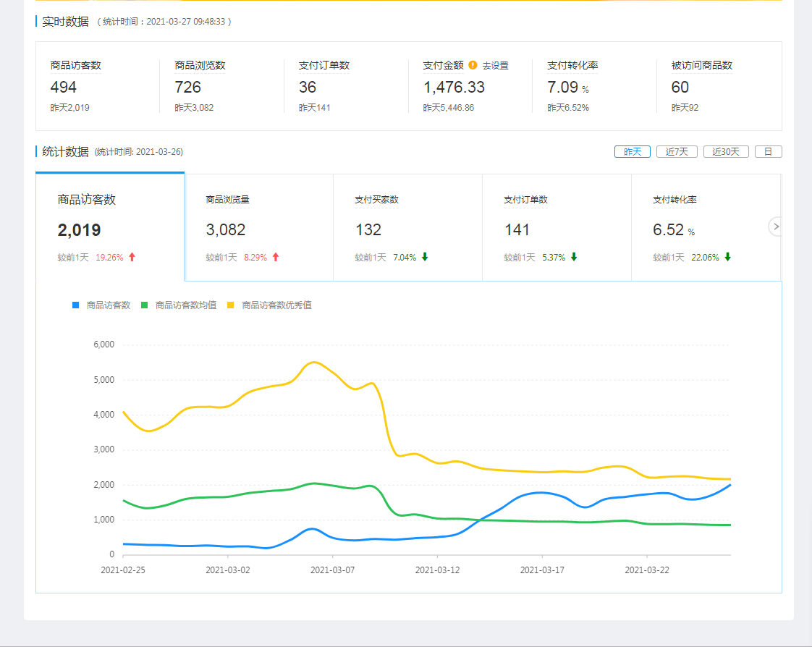Screen dimensions: 812x647
Task: Click the red up arrow under 商品访客数
Action: [132, 257]
